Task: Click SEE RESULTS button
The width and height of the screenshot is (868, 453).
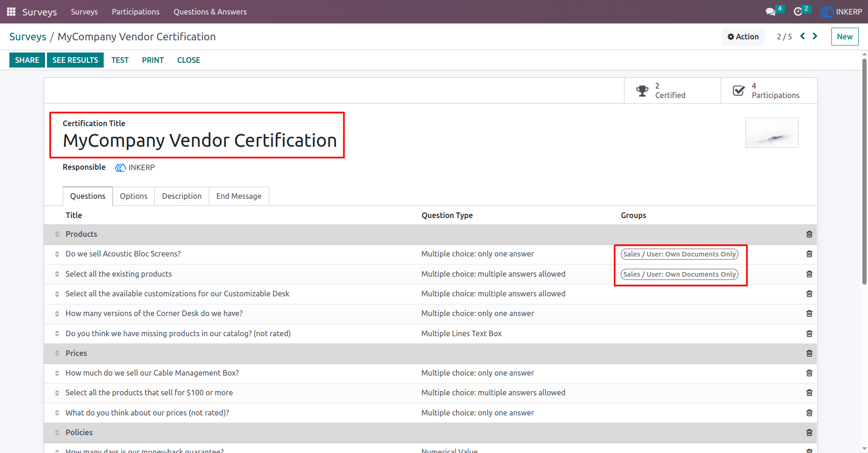Action: coord(75,60)
